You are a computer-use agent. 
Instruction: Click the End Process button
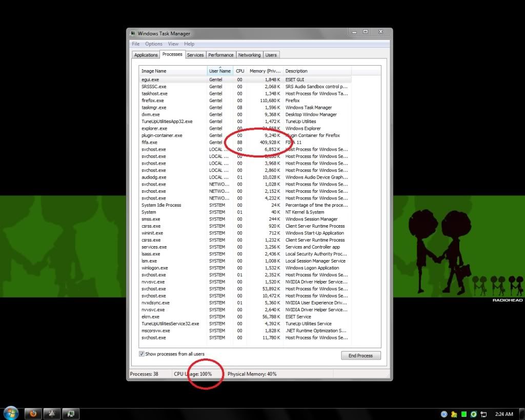pyautogui.click(x=360, y=355)
